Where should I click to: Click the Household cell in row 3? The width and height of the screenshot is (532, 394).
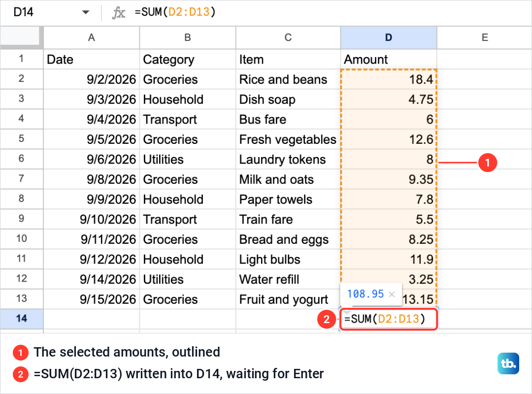tap(187, 99)
